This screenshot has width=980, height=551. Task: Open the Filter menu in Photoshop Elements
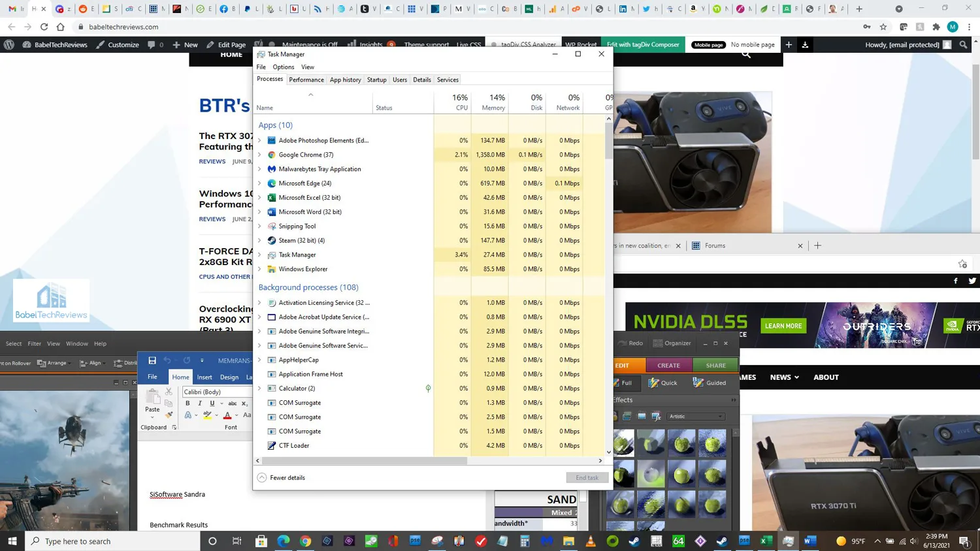[35, 343]
